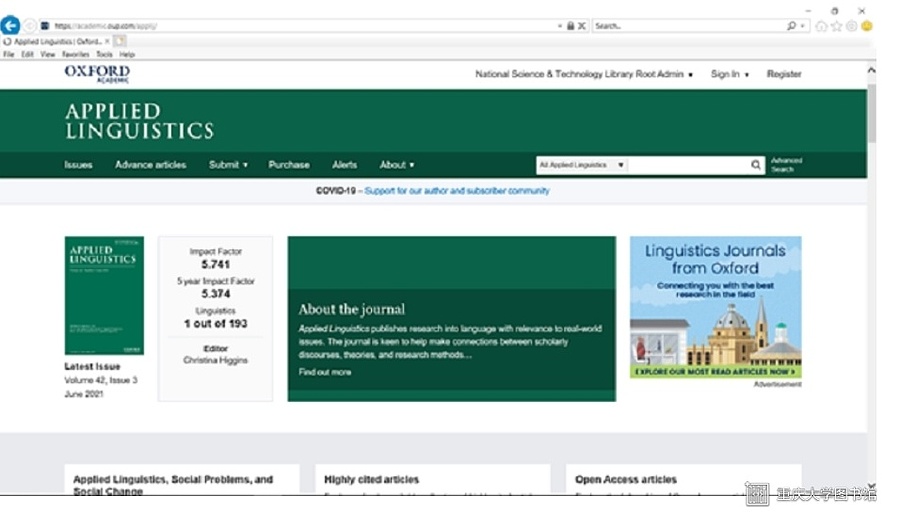Click the journal search text field
Image resolution: width=900 pixels, height=529 pixels.
[x=688, y=165]
